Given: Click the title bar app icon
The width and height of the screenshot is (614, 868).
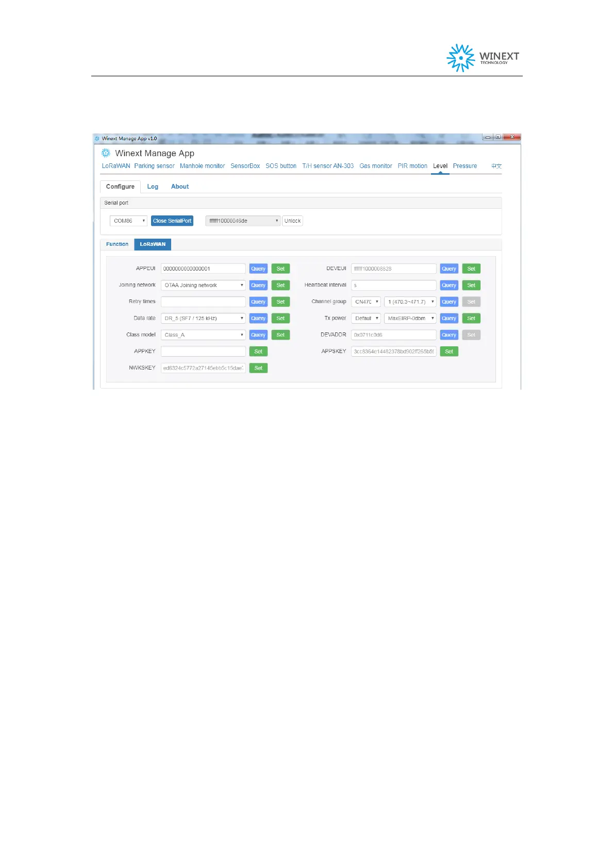Looking at the screenshot, I should click(97, 138).
